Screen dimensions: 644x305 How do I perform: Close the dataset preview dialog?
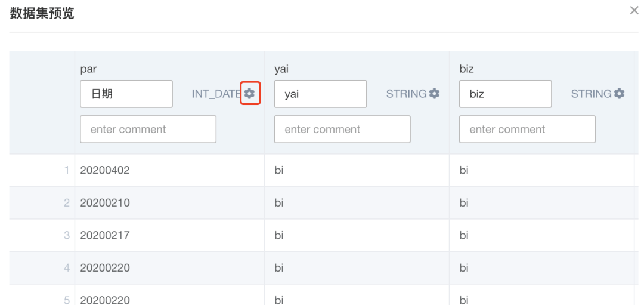tap(634, 11)
